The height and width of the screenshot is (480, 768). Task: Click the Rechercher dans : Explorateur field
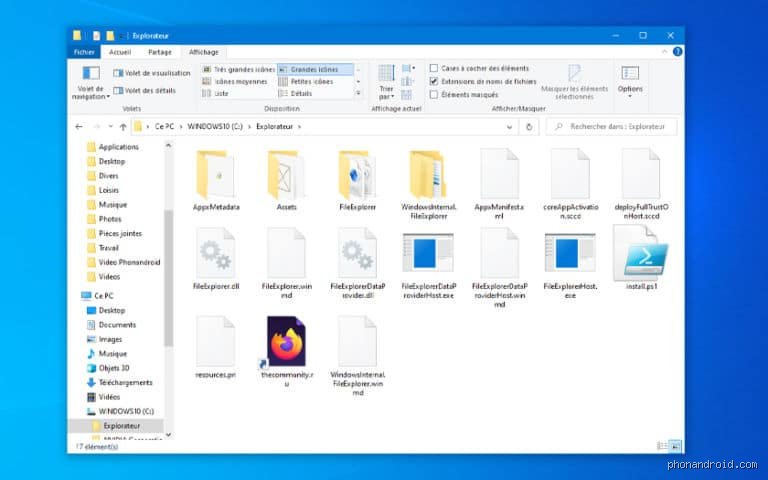point(612,127)
